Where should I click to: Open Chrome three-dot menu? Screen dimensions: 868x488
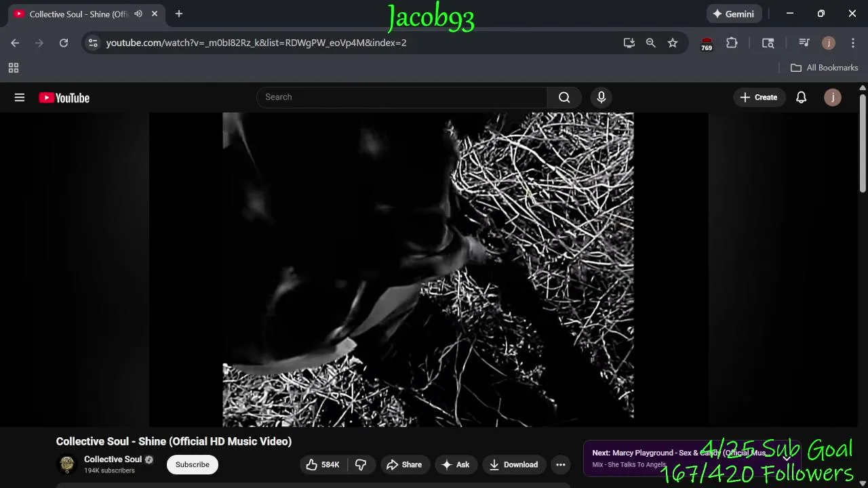pyautogui.click(x=853, y=43)
